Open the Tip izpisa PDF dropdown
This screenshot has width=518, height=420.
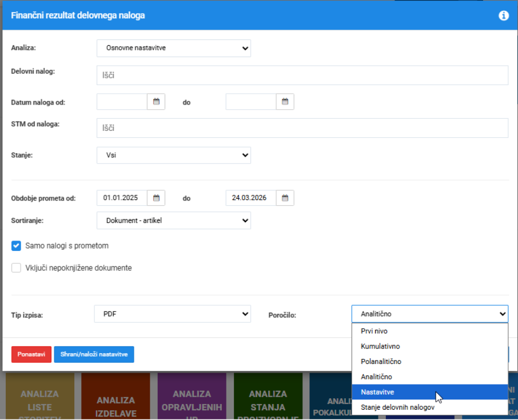(x=173, y=314)
